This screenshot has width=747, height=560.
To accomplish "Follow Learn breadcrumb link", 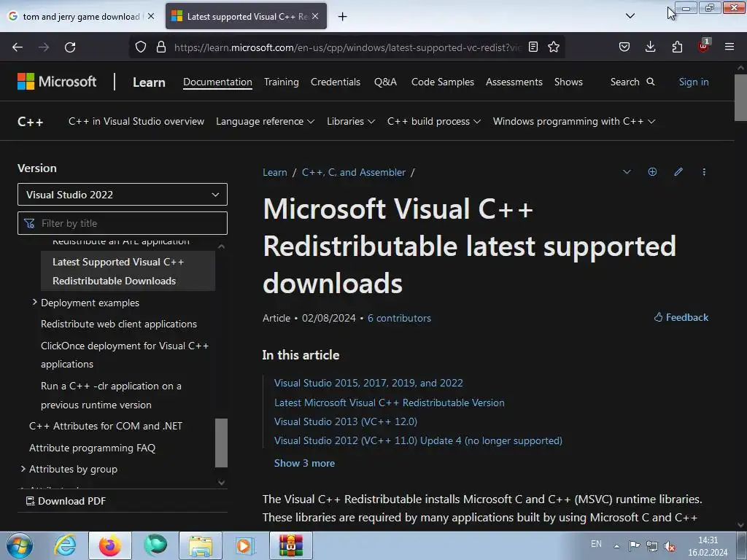I will point(275,172).
